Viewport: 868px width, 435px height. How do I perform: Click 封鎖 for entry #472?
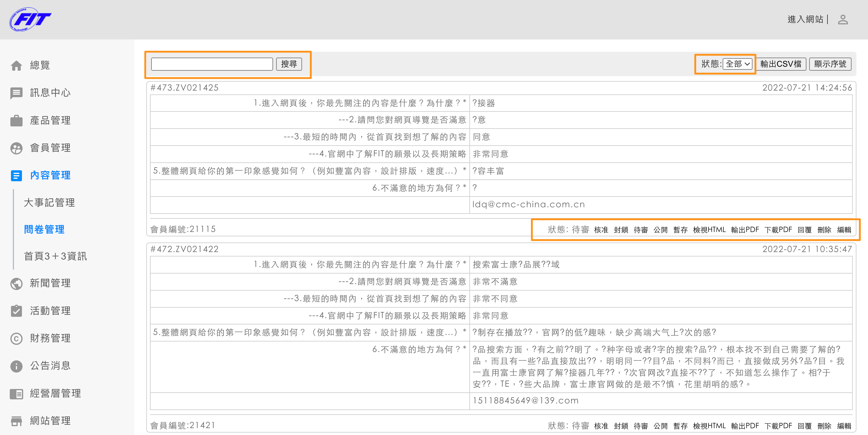coord(621,426)
